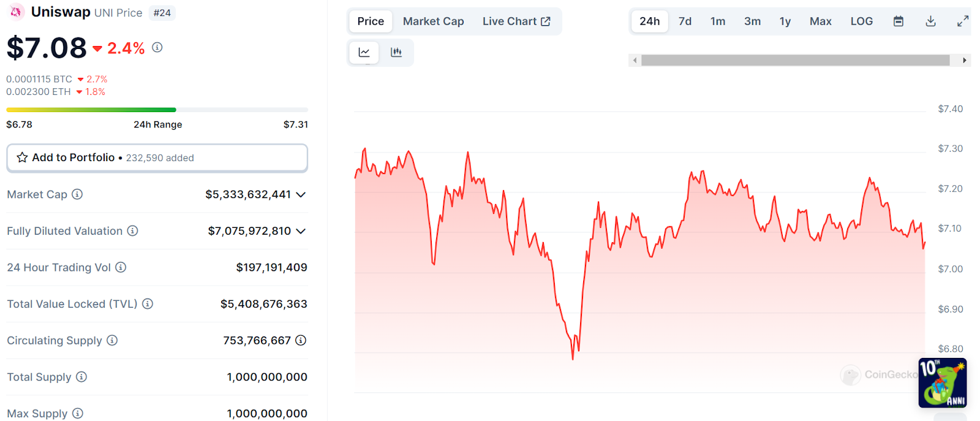This screenshot has height=421, width=980.
Task: Click the Total Supply 1,000,000,000 value
Action: pos(267,377)
